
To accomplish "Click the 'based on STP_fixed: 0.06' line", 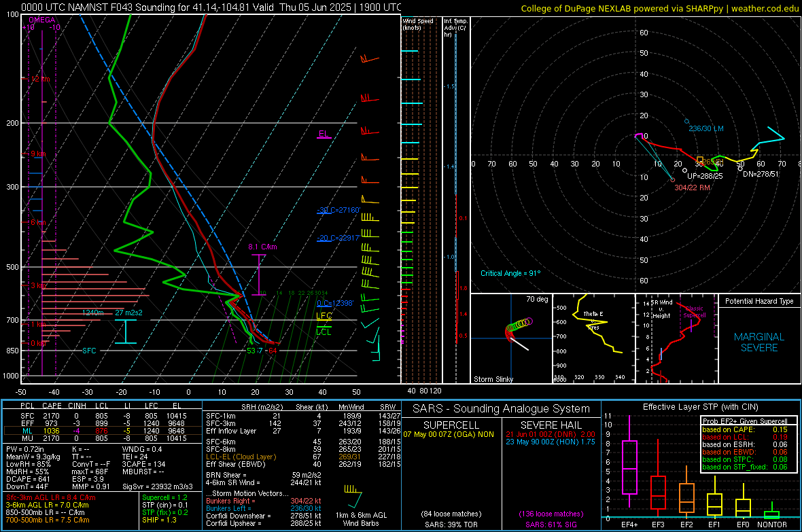I will [745, 467].
